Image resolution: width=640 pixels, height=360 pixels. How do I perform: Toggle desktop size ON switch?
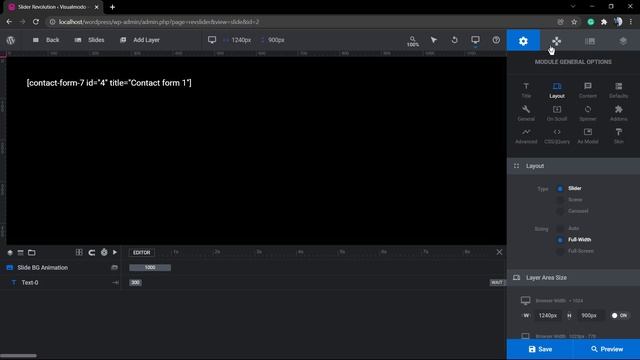coord(619,316)
